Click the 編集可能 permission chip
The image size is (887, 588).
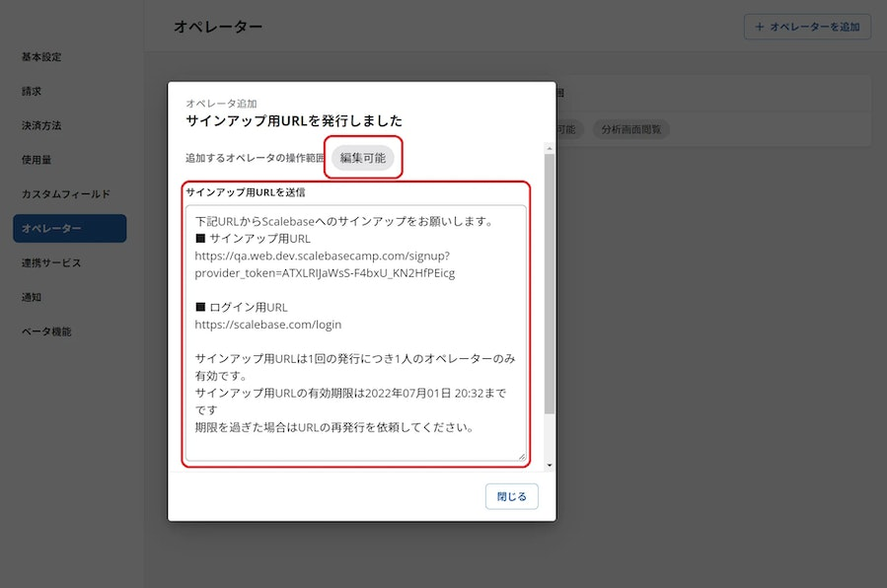click(363, 158)
